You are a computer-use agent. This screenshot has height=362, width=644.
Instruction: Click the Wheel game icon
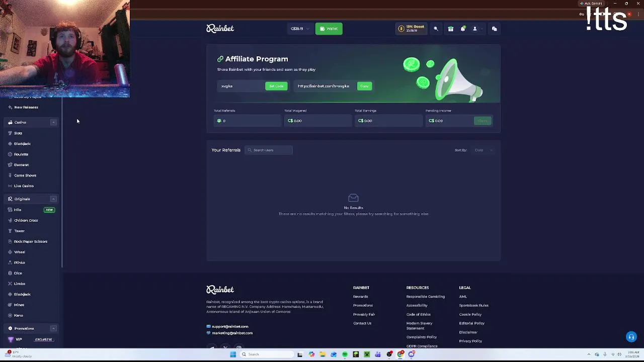point(10,252)
